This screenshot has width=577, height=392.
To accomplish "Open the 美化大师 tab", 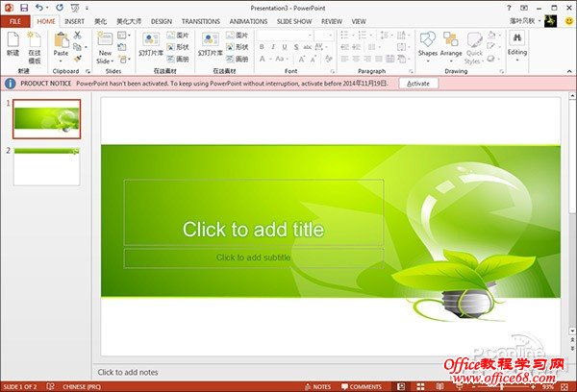I will click(x=129, y=21).
